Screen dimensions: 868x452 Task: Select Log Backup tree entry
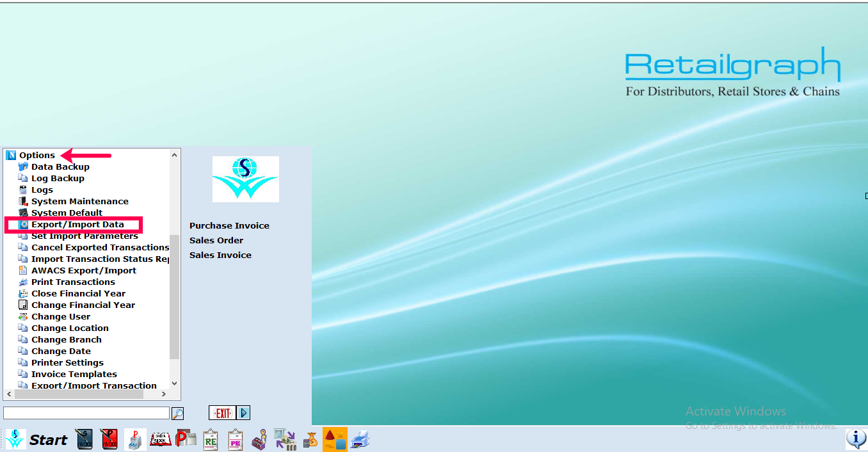pos(58,178)
